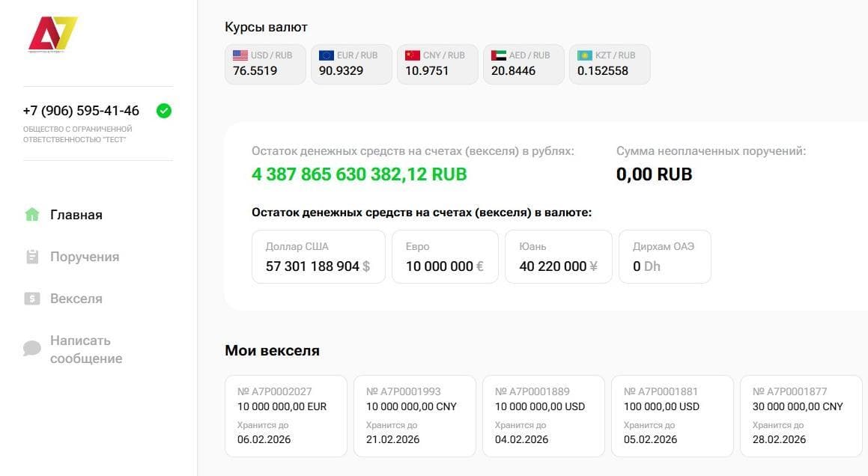
Task: Click the US flag on USD/RUB tile
Action: pyautogui.click(x=239, y=54)
